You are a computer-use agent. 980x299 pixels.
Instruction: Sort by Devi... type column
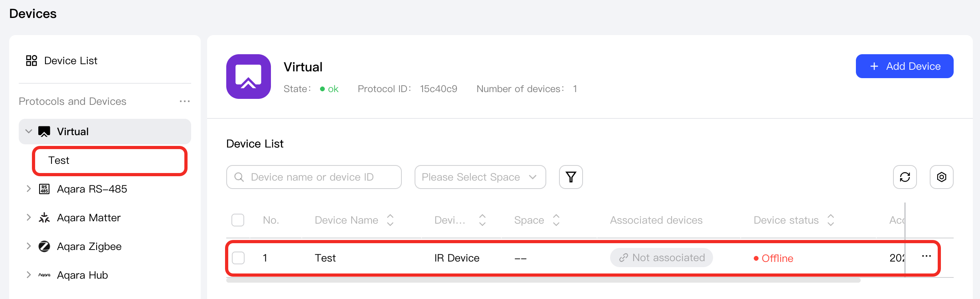pyautogui.click(x=482, y=220)
